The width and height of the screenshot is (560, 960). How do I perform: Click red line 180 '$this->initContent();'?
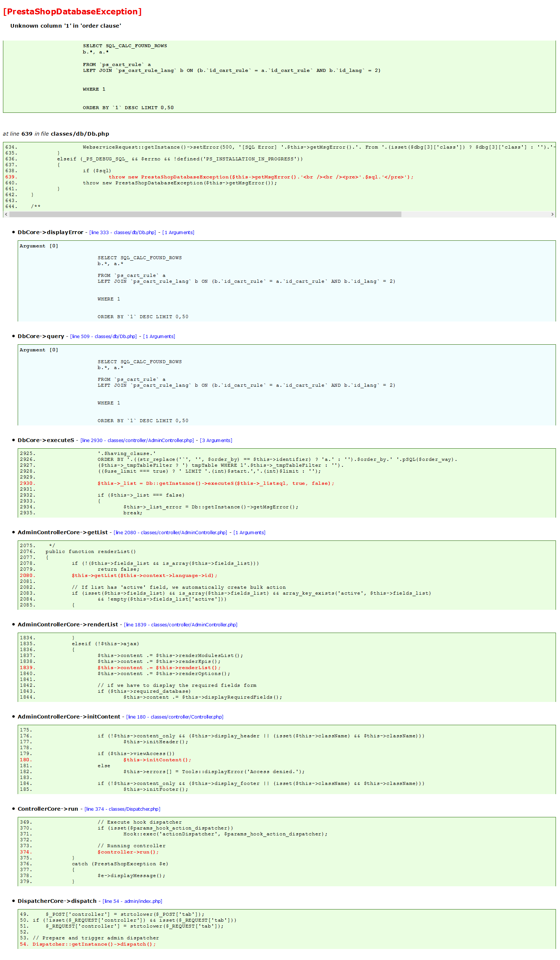[157, 760]
